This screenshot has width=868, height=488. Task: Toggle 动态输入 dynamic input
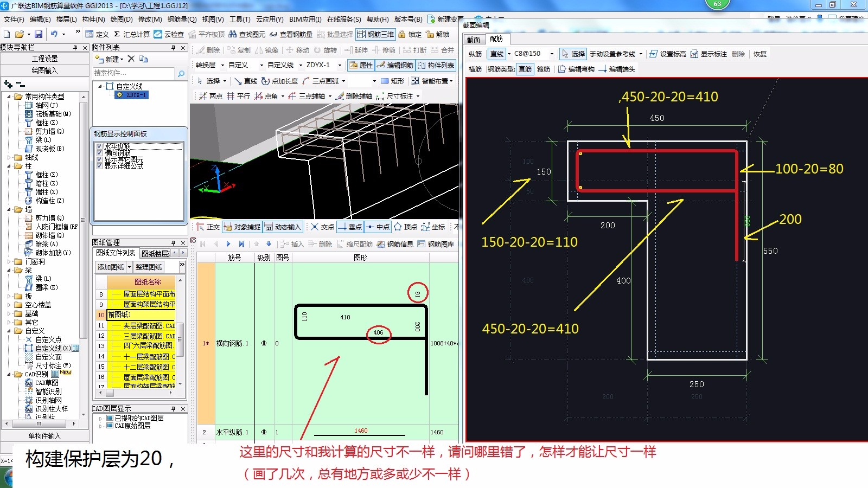coord(282,227)
